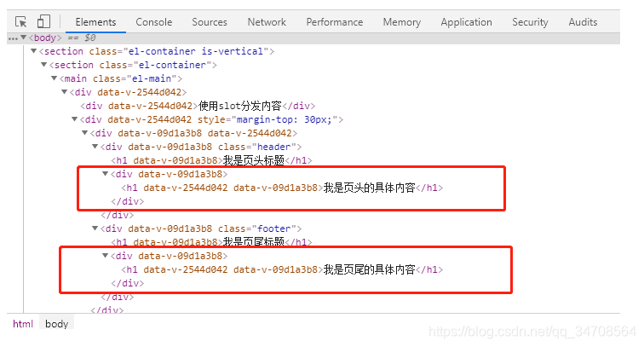Activate the inspect element picker icon
The height and width of the screenshot is (347, 644).
pyautogui.click(x=20, y=21)
